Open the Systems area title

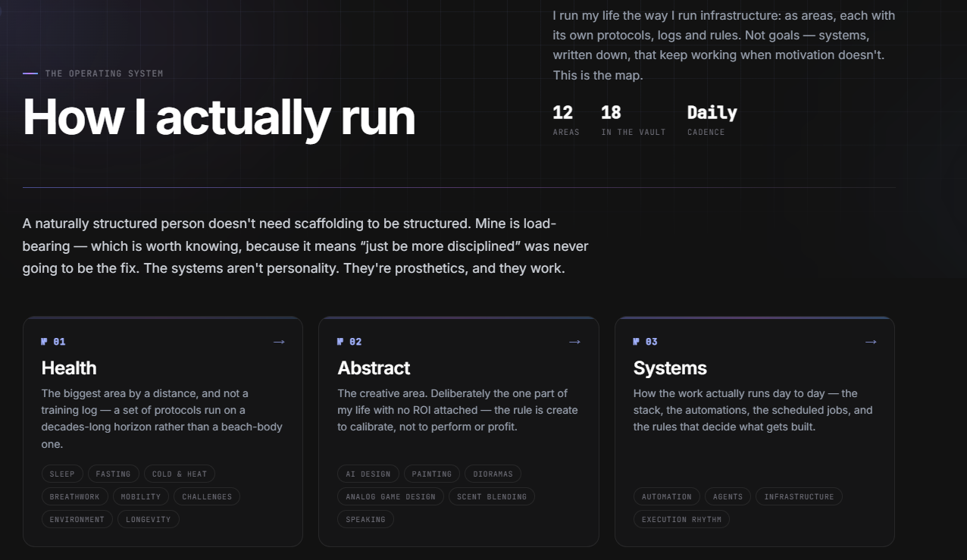click(x=670, y=368)
